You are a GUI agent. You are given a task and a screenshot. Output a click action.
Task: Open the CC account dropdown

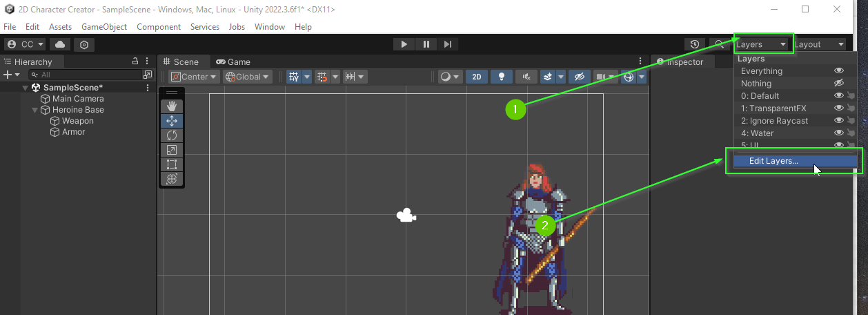click(x=26, y=44)
